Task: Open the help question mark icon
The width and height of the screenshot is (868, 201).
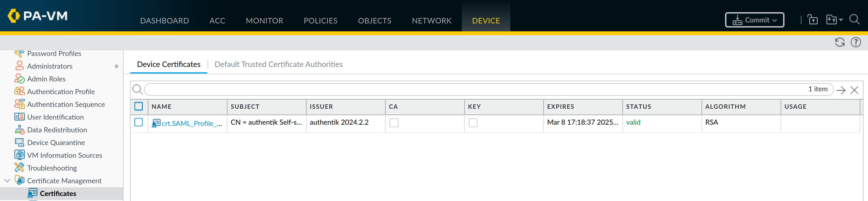Action: (856, 42)
